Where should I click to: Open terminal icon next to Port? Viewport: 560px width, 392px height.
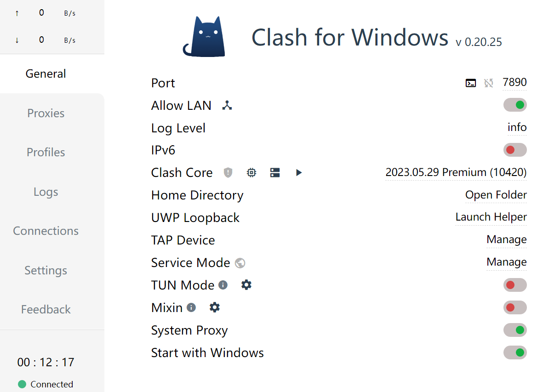(471, 83)
